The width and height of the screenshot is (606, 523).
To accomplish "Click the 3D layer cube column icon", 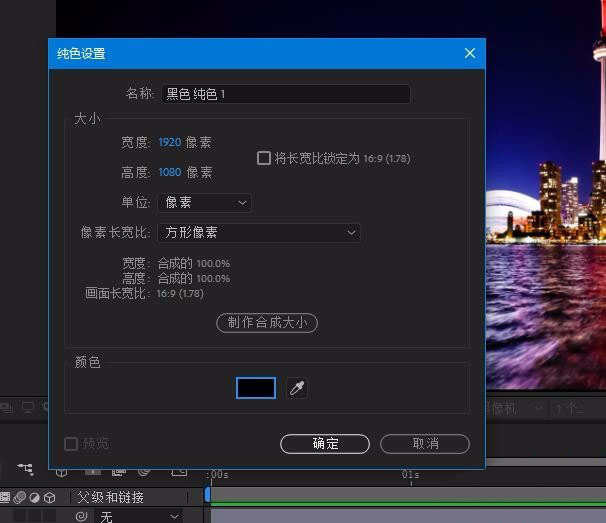I will (x=49, y=497).
